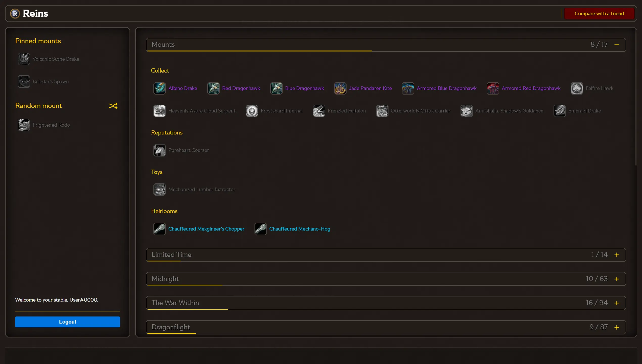Viewport: 642px width, 364px height.
Task: Follow the Otterworldly Ottuk Carrier link
Action: click(x=421, y=111)
